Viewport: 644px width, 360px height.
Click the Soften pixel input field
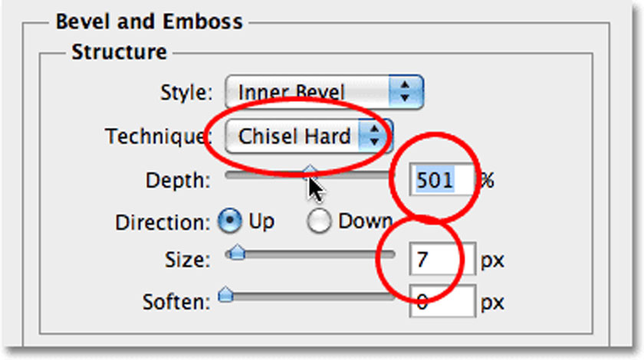[442, 301]
